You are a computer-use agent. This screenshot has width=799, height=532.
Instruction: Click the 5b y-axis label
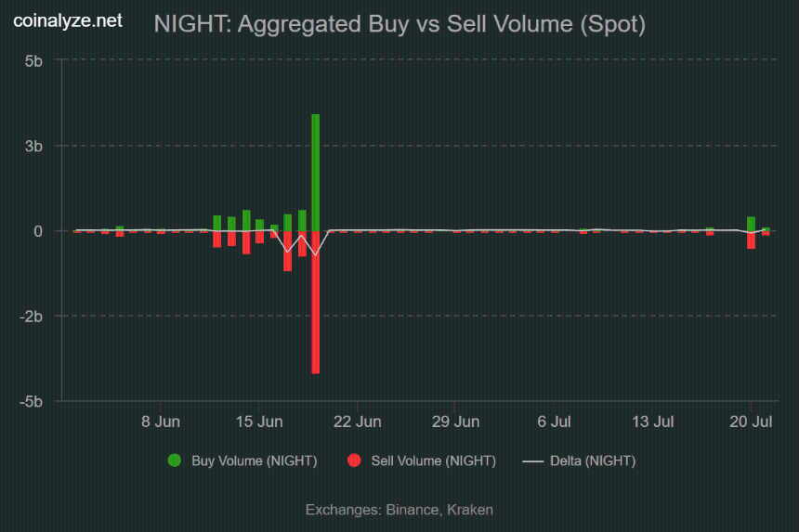(x=33, y=61)
